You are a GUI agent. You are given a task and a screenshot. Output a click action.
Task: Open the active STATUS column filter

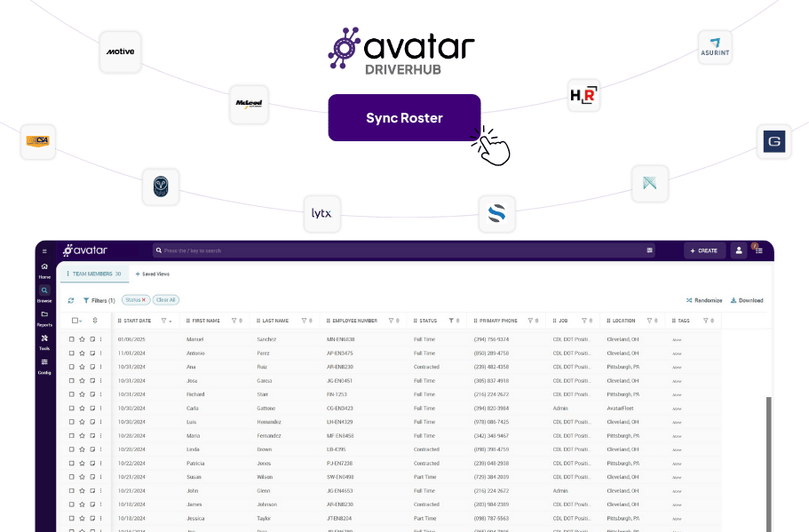pos(451,321)
